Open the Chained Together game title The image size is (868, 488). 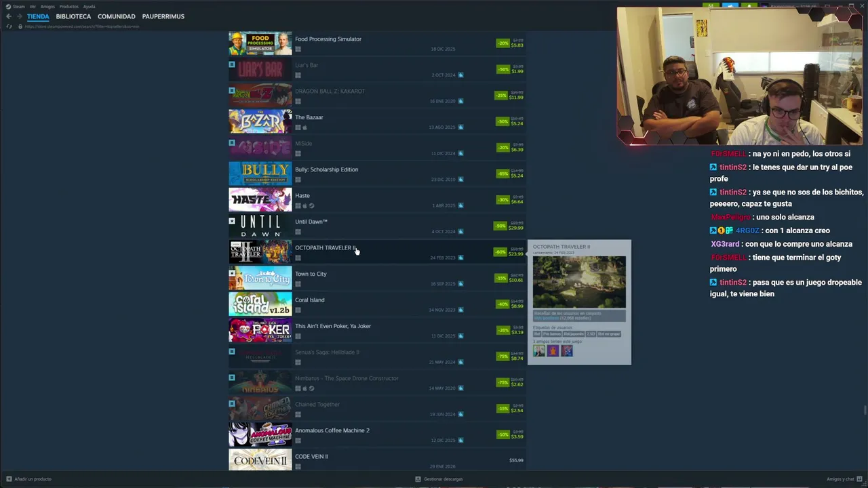pyautogui.click(x=317, y=405)
